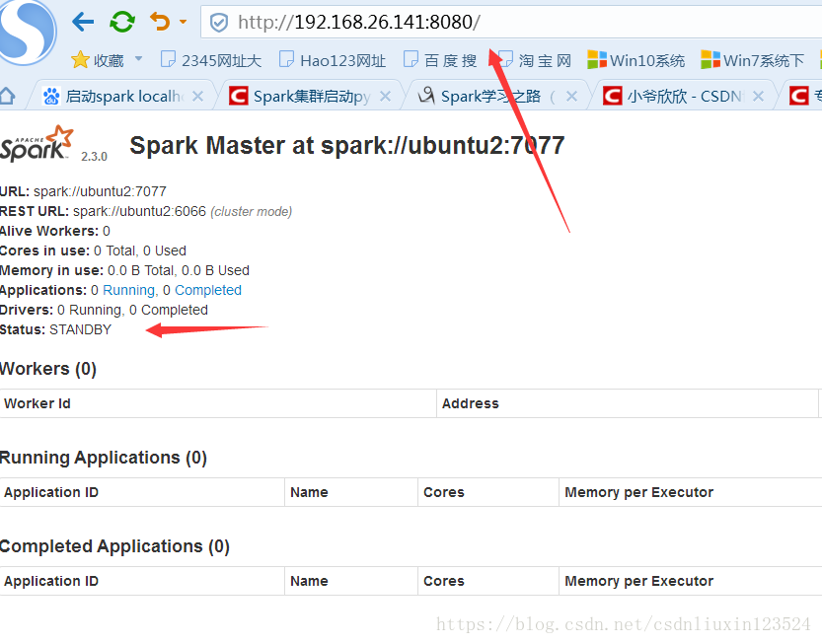This screenshot has height=644, width=822.
Task: Open dropdown arrow next to undo icon
Action: click(183, 22)
